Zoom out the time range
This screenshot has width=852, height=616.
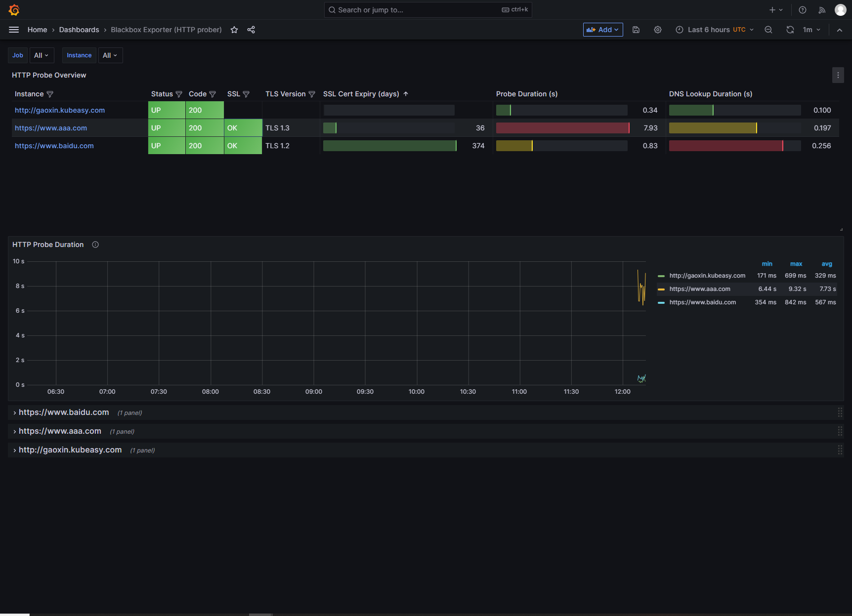point(768,30)
